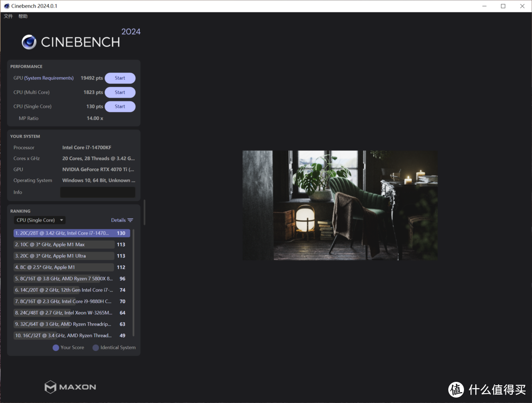This screenshot has height=403, width=532.
Task: Click the left panel vertical scrollbar
Action: (x=144, y=212)
